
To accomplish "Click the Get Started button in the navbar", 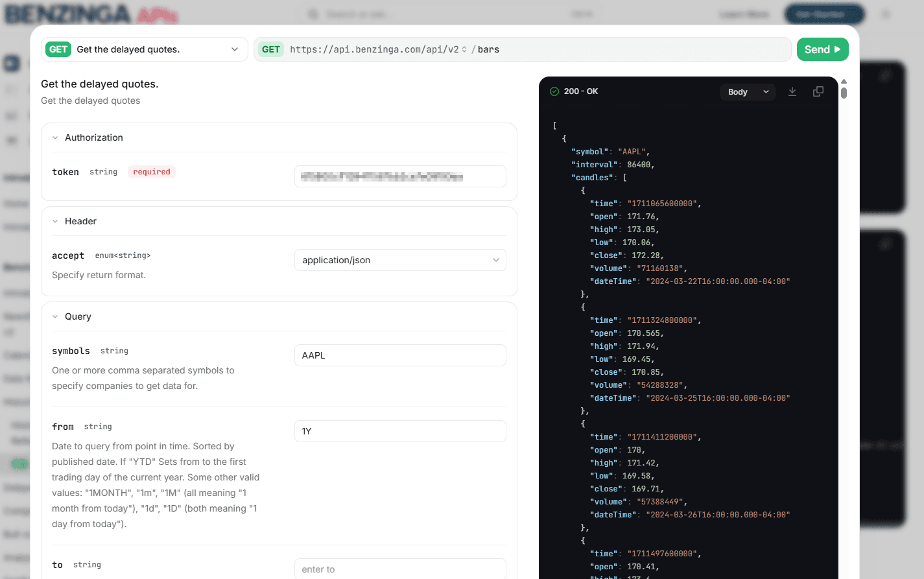I will 825,14.
